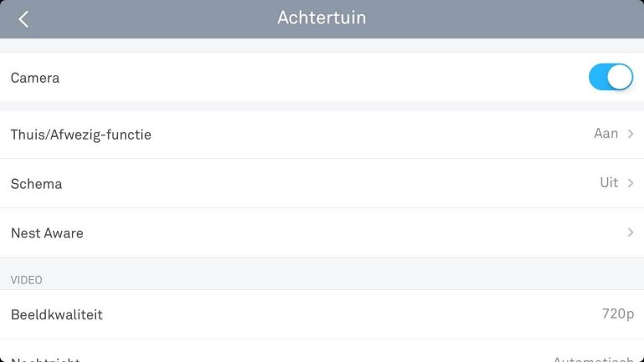Expand Thuis/Afwezig-functie via its chevron
This screenshot has width=644, height=362.
tap(631, 134)
